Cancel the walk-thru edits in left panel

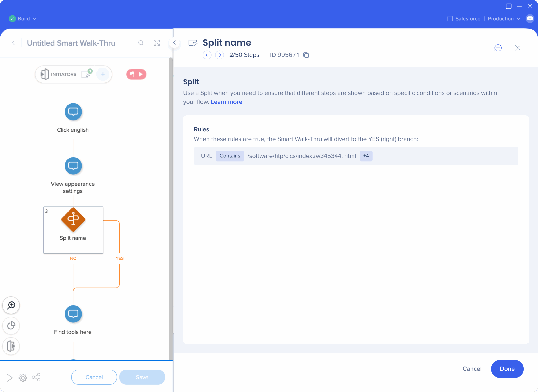click(x=94, y=377)
